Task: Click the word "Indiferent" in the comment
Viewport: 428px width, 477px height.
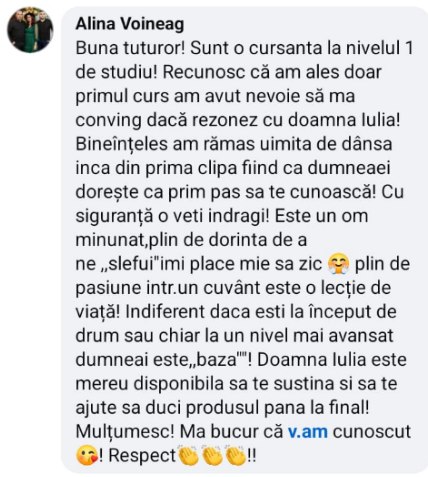Action: click(x=165, y=312)
